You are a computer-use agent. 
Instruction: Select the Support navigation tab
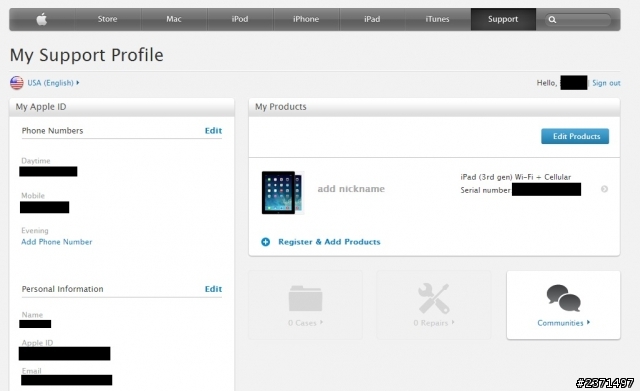[x=503, y=19]
